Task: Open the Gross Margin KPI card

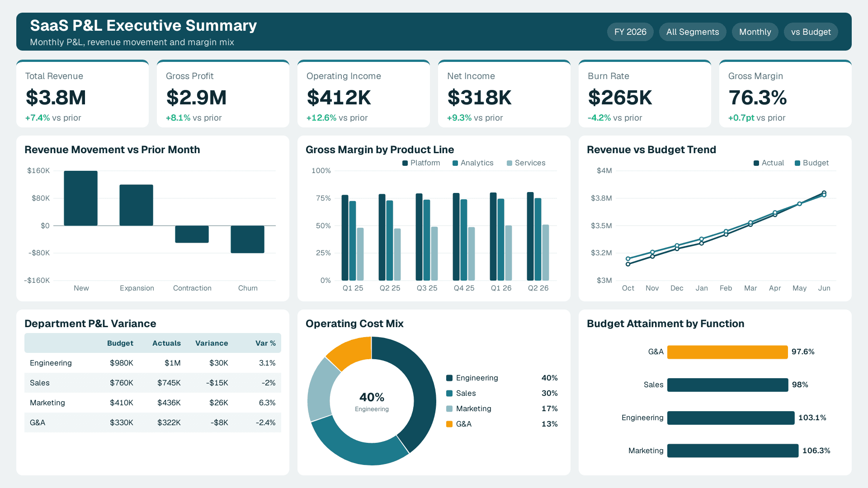Action: coord(785,94)
